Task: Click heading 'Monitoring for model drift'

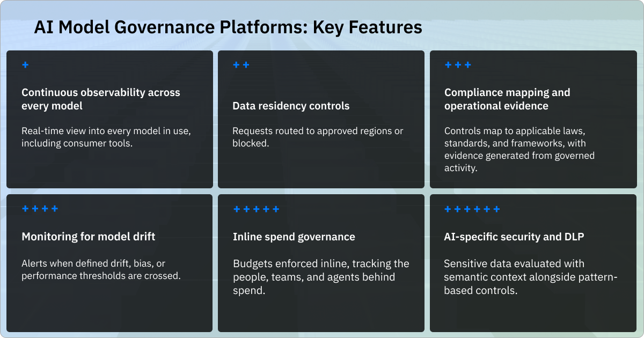Action: tap(89, 237)
